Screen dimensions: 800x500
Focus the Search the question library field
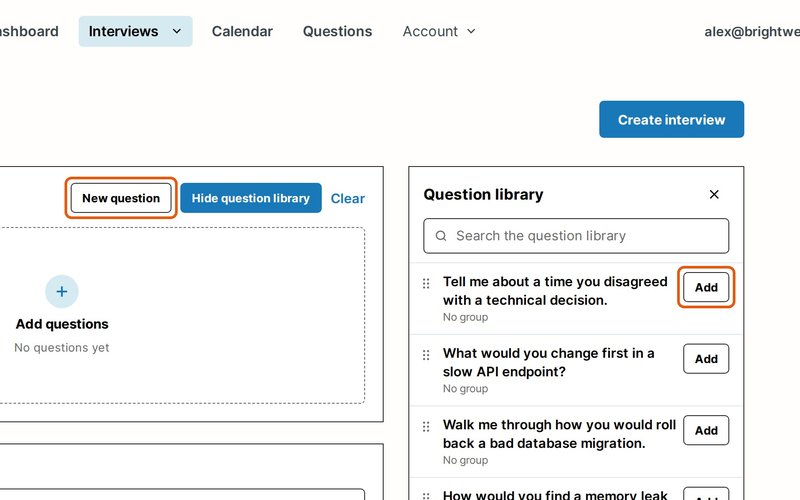576,236
